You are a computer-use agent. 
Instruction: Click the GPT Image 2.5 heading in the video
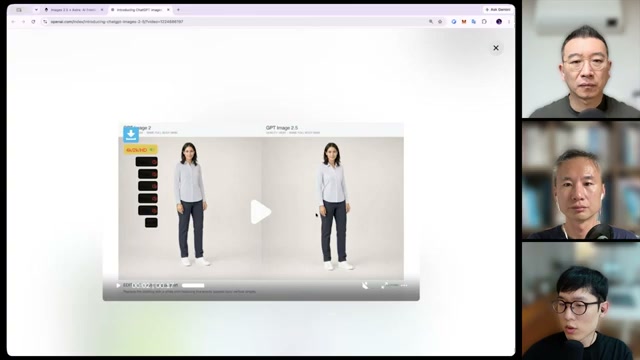pyautogui.click(x=282, y=128)
